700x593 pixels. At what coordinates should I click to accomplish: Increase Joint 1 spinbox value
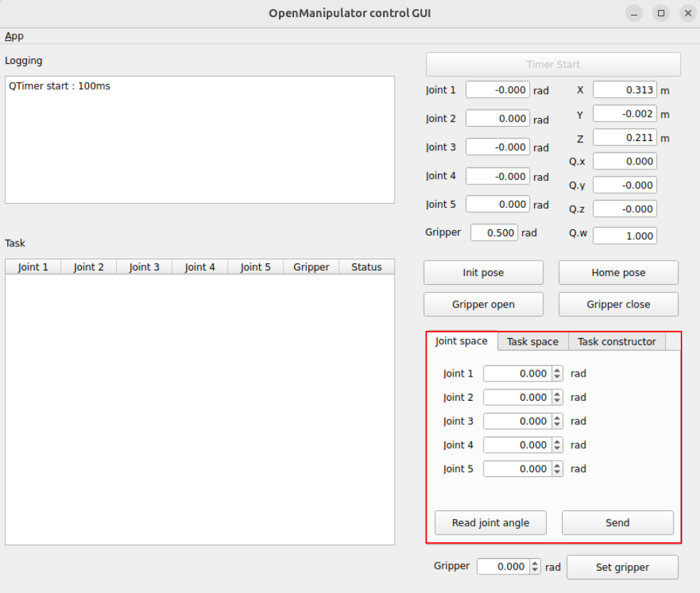(557, 370)
